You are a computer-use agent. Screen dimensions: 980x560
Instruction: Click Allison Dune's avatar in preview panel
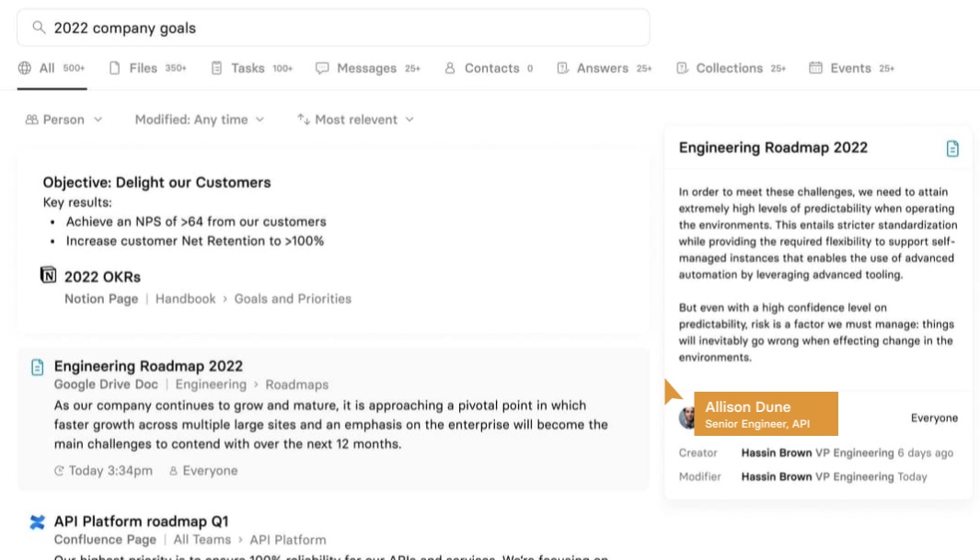pos(688,418)
